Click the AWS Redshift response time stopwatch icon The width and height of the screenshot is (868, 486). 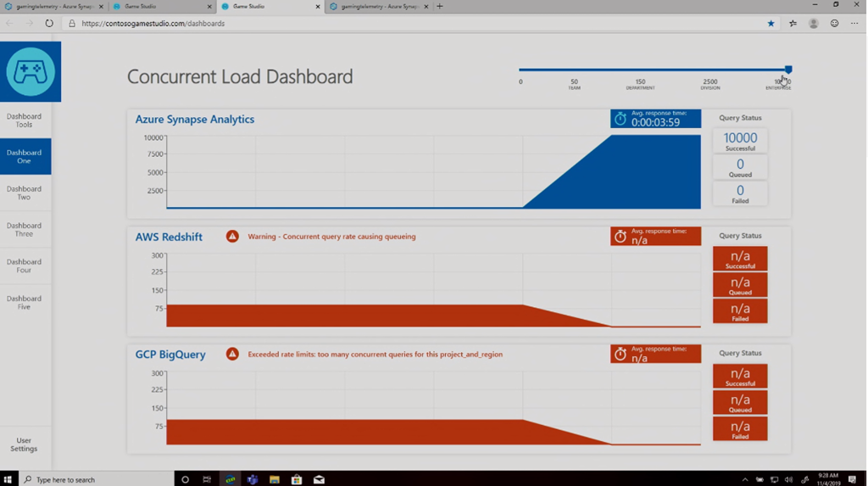point(620,237)
